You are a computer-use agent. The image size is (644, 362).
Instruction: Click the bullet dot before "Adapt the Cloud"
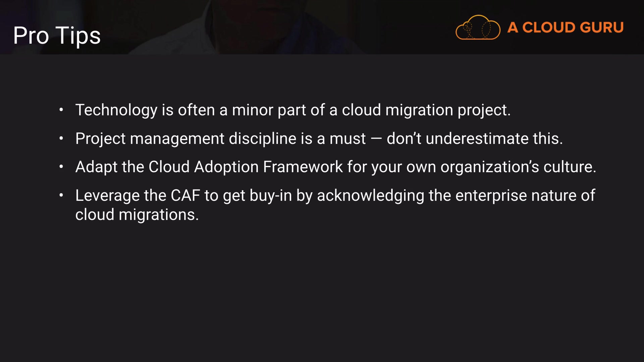coord(61,167)
